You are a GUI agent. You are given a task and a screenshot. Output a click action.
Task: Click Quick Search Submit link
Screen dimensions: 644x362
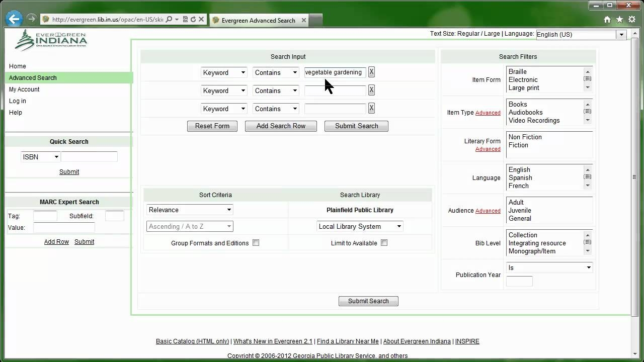[x=69, y=171]
